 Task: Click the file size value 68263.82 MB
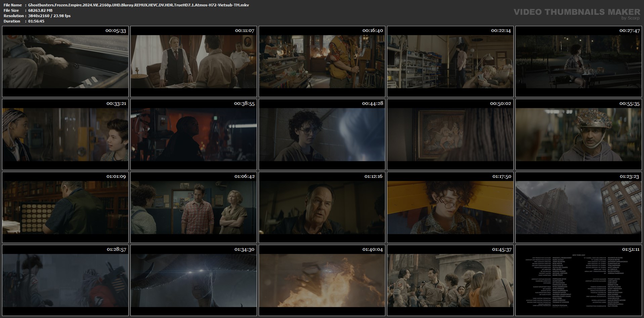[x=40, y=10]
